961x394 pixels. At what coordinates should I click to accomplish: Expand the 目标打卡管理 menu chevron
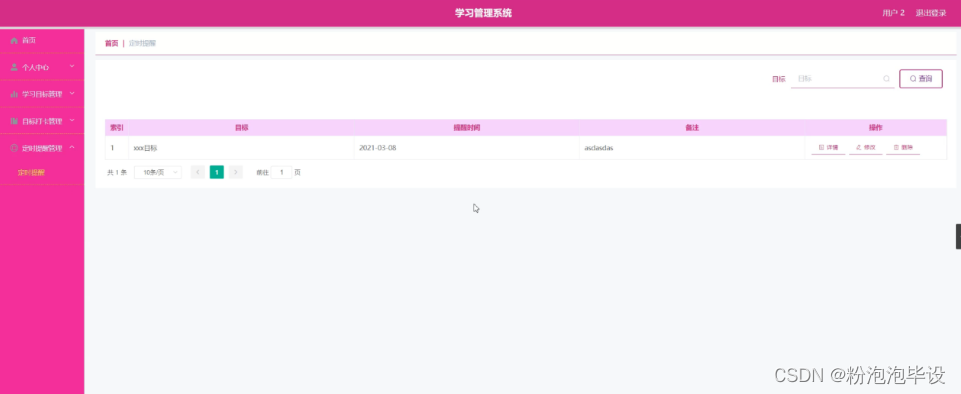coord(72,120)
